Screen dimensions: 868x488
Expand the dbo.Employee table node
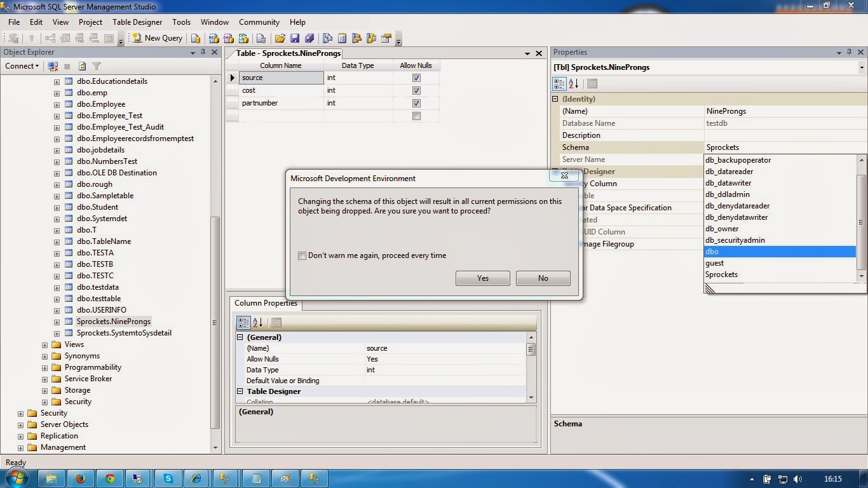tap(57, 104)
